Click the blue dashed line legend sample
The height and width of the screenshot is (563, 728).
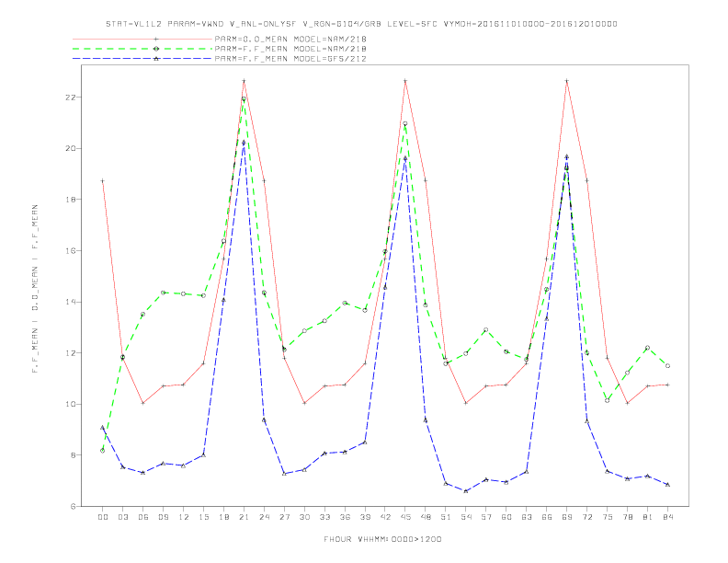(x=142, y=59)
